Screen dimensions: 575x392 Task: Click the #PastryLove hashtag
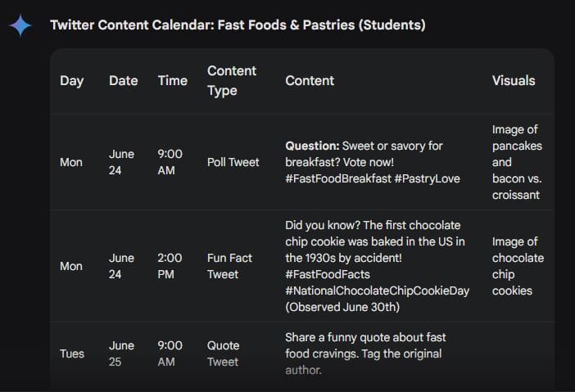[428, 178]
